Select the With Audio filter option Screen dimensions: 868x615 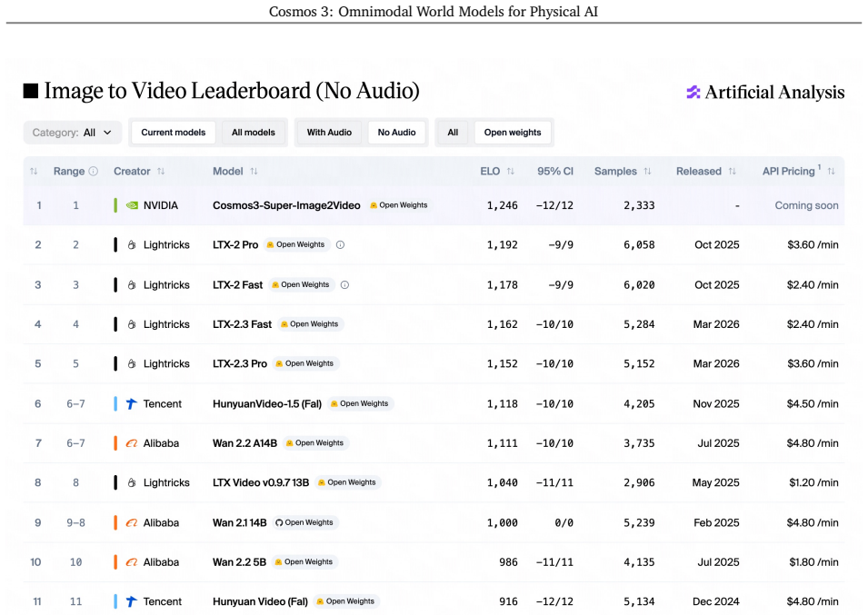pyautogui.click(x=329, y=133)
